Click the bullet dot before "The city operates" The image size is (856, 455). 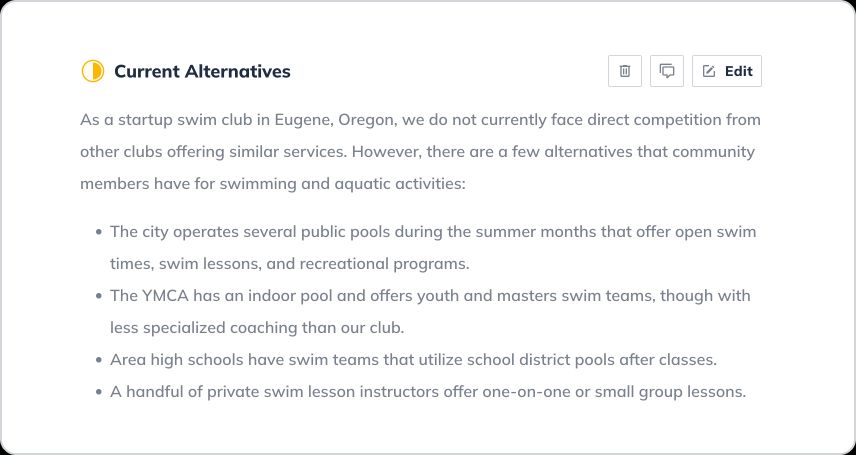[x=98, y=232]
